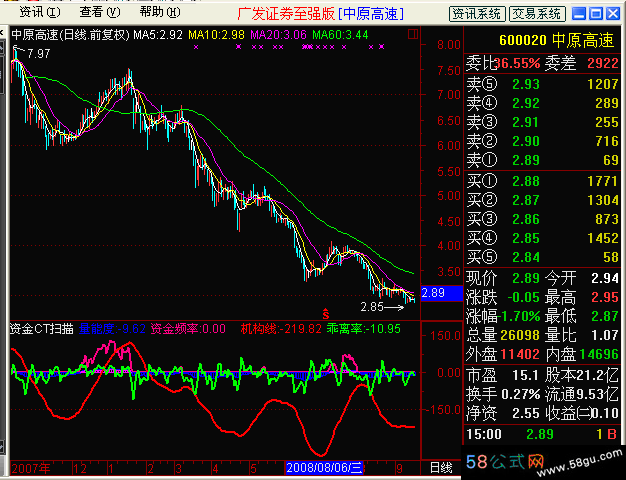Click the 净资 2.55 field
Image resolution: width=626 pixels, height=480 pixels.
[x=503, y=414]
